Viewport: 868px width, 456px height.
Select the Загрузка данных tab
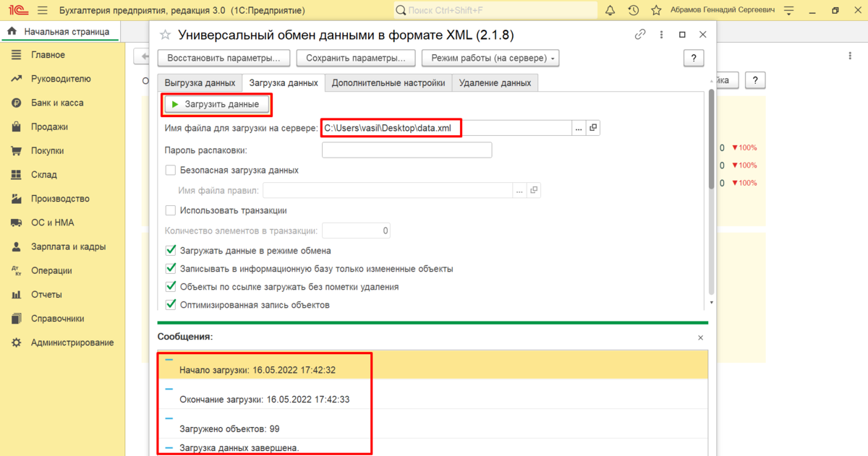284,83
